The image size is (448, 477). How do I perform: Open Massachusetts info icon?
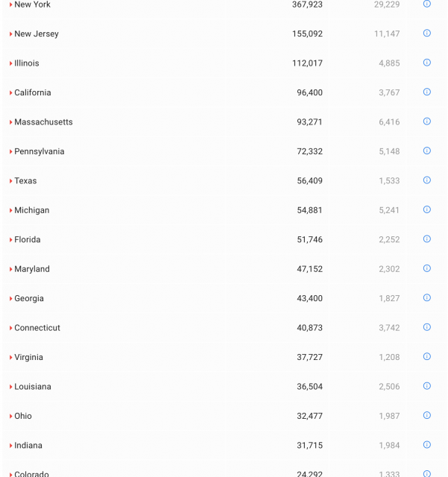click(x=427, y=121)
